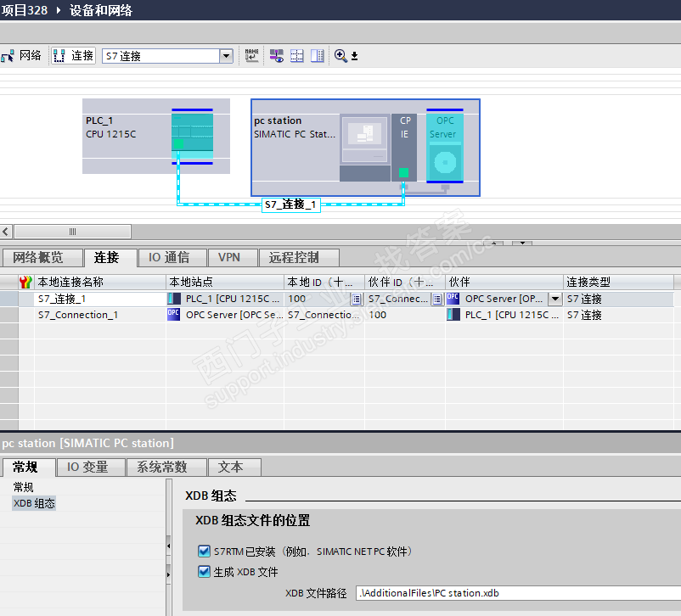The height and width of the screenshot is (616, 681).
Task: Click the network view horizontal scrollbar thumb
Action: point(72,232)
